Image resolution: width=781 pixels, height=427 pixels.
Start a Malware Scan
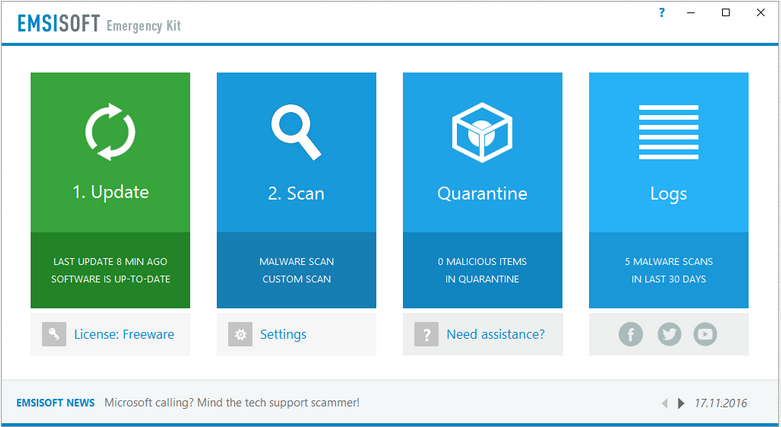click(x=296, y=262)
